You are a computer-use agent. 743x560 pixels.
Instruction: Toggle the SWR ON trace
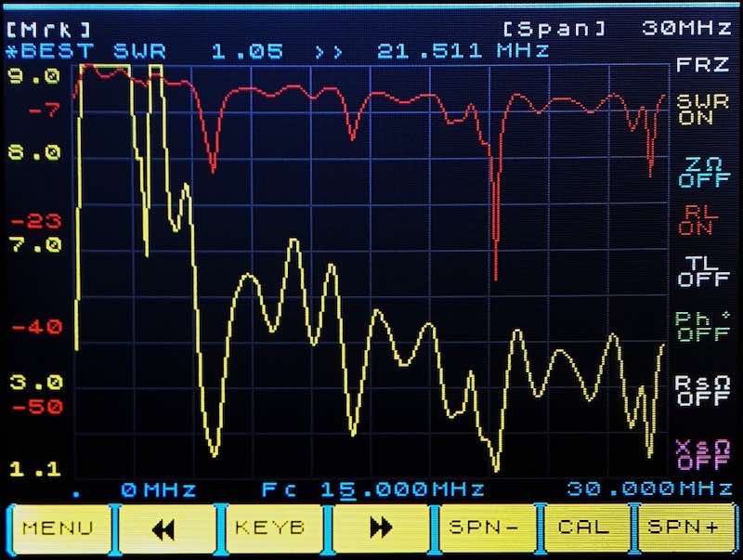pyautogui.click(x=697, y=110)
